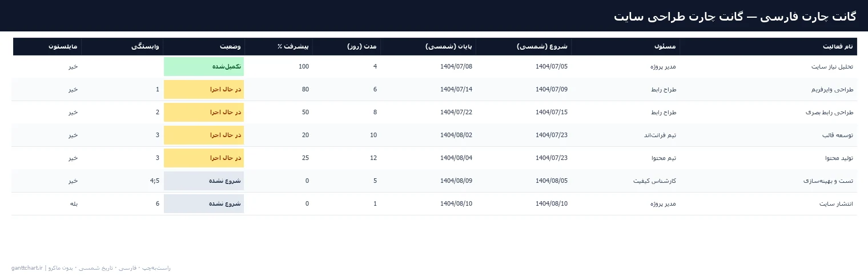Click the نام فعالیت column header
This screenshot has width=868, height=280.
pyautogui.click(x=768, y=46)
